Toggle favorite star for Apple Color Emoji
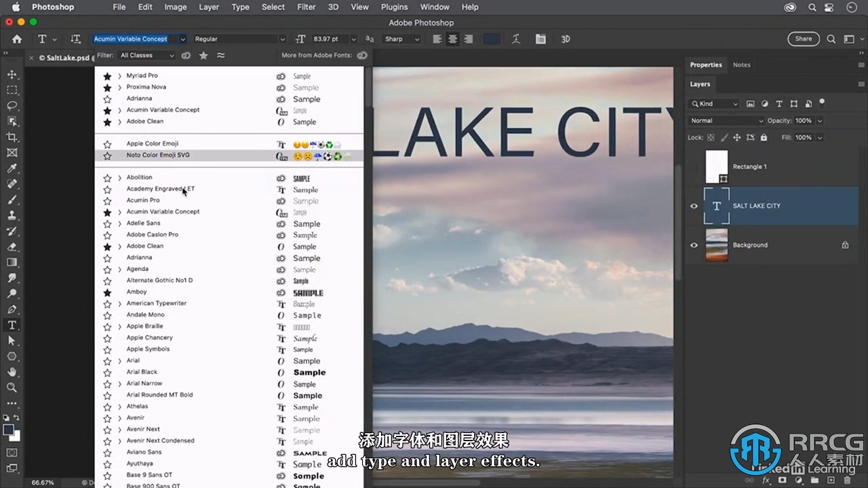The image size is (868, 488). [x=107, y=144]
